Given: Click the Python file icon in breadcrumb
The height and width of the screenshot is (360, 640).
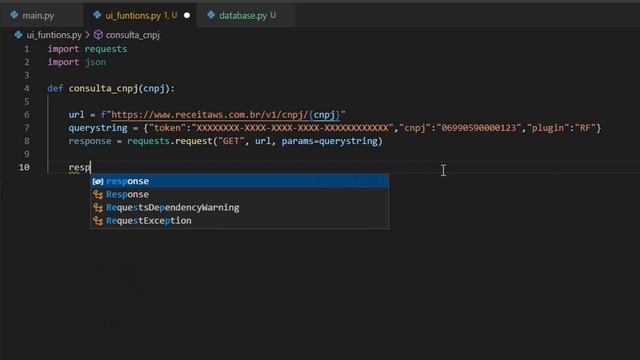Looking at the screenshot, I should tap(18, 35).
